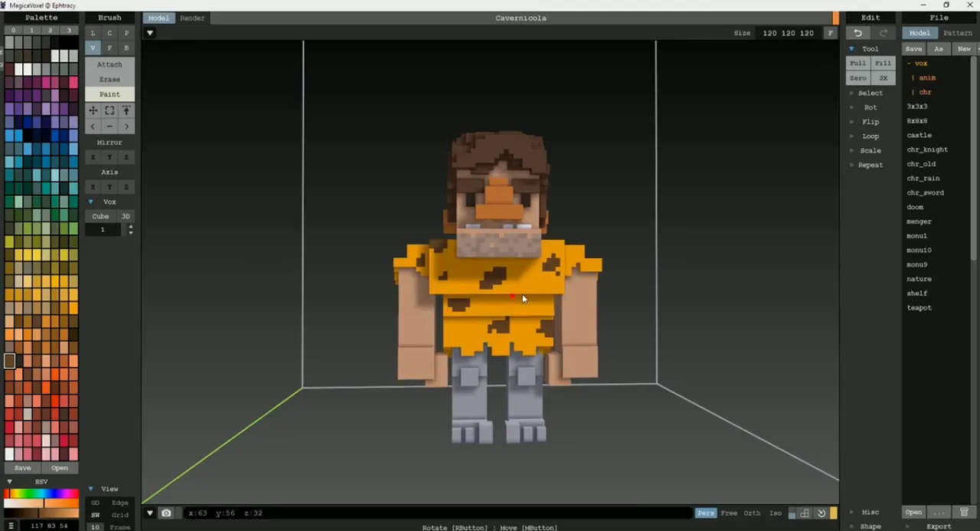
Task: Switch to the Render tab
Action: (x=192, y=18)
